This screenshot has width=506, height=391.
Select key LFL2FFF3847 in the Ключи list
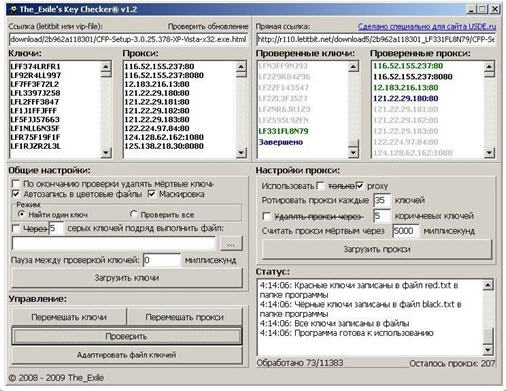[34, 102]
